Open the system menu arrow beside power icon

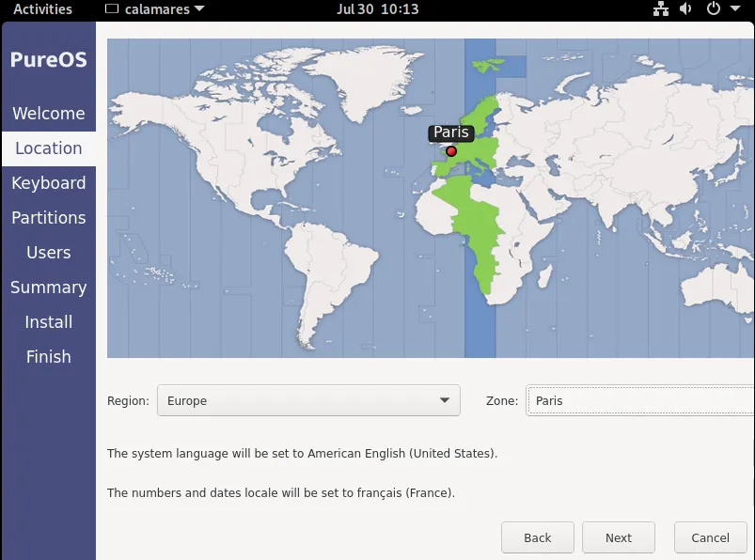pyautogui.click(x=735, y=9)
